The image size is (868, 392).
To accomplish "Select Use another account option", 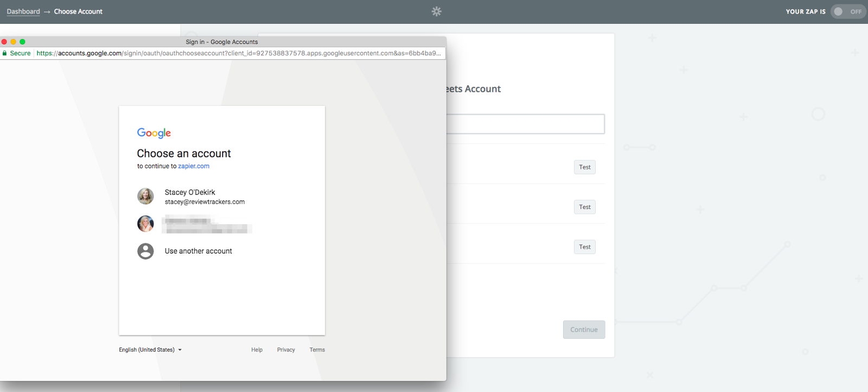I will [x=222, y=251].
